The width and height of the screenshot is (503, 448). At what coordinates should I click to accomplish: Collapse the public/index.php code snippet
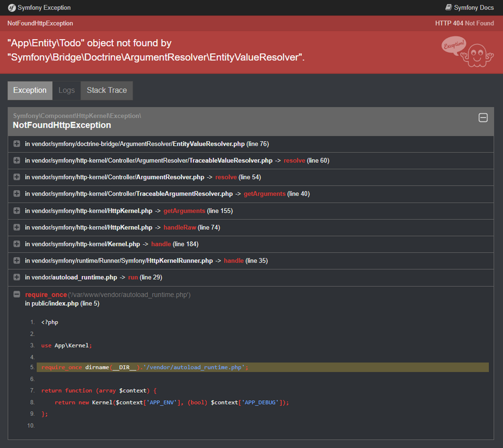(x=17, y=294)
